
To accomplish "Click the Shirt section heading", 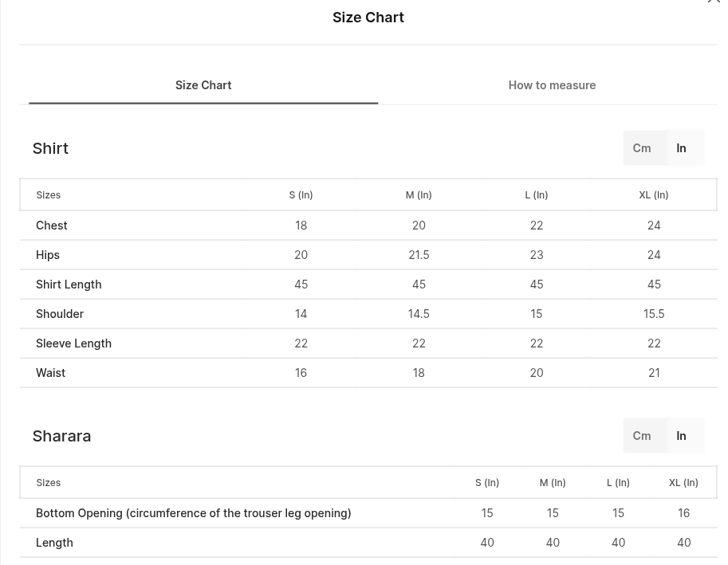I will click(50, 148).
